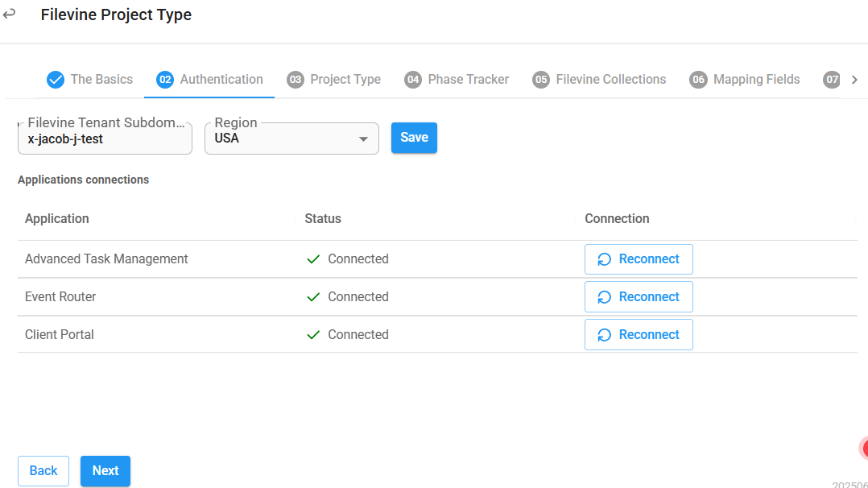Screen dimensions: 868x488
Task: Click the Region dropdown arrow
Action: [363, 139]
